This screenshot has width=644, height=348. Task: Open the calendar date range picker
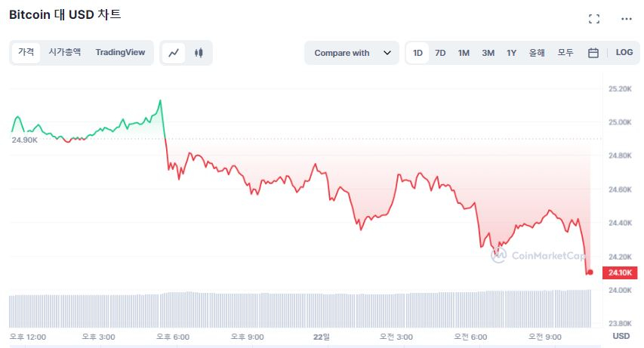(x=593, y=53)
